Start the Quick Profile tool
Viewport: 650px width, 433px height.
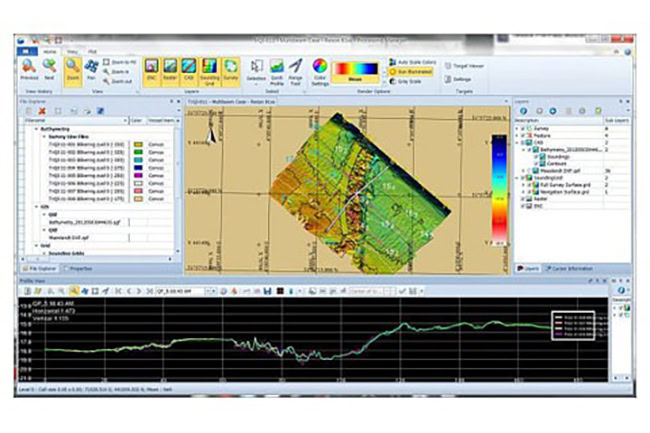276,71
